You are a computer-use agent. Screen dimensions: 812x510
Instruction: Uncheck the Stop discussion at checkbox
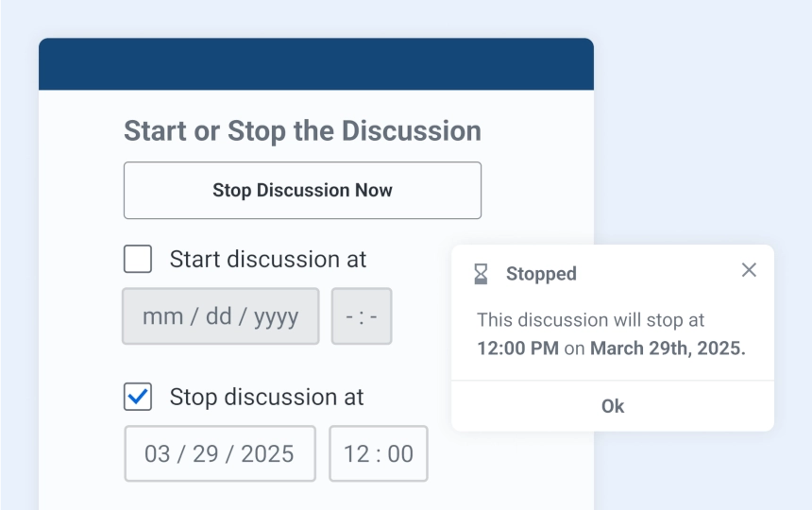pos(138,397)
